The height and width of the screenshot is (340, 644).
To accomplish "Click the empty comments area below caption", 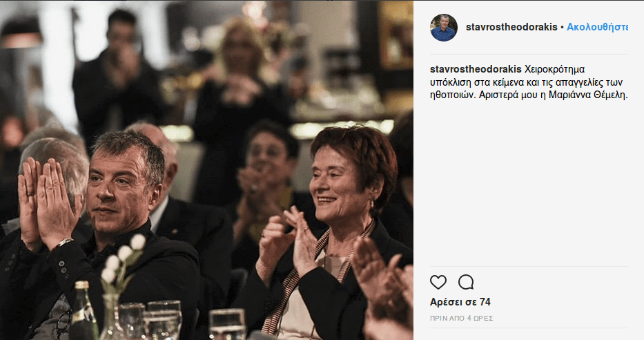I will [x=529, y=187].
